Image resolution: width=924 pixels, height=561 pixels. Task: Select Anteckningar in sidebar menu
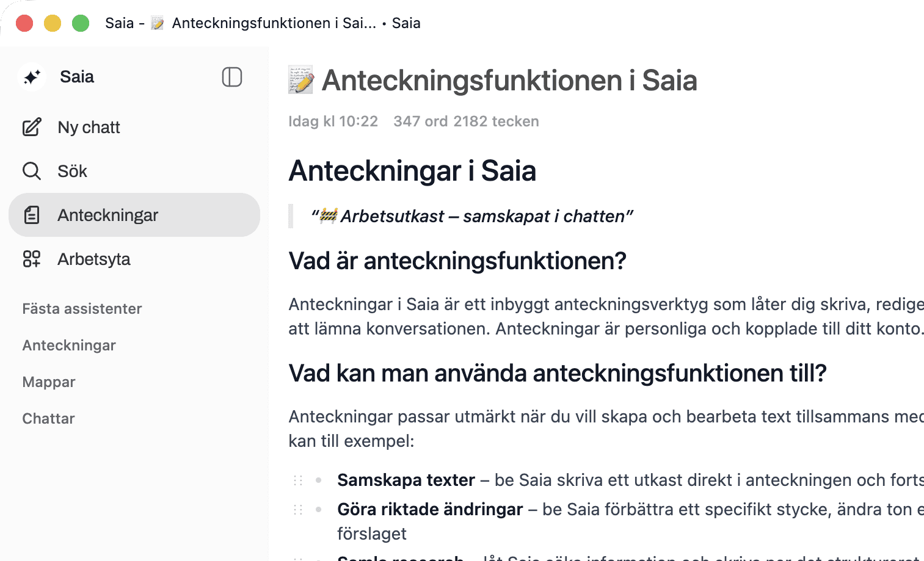tap(134, 215)
